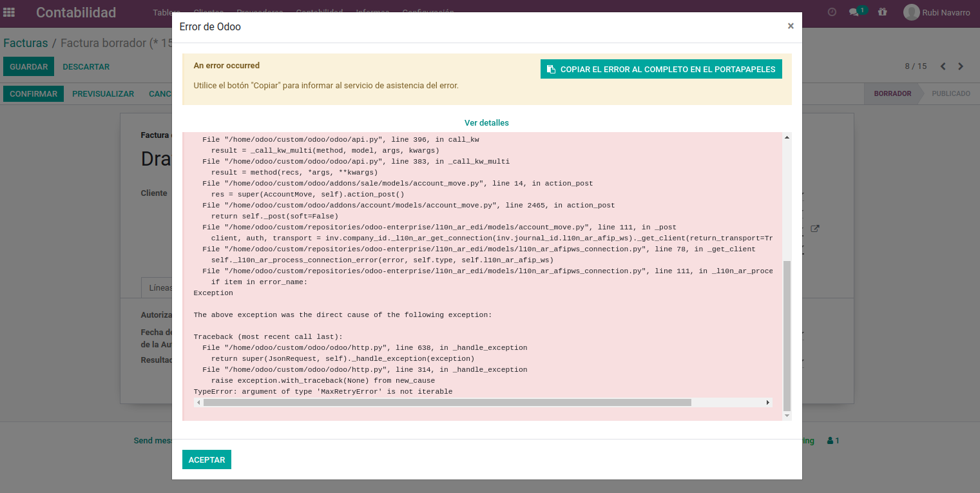The height and width of the screenshot is (493, 980).
Task: Click the Cliente field label
Action: tap(154, 193)
